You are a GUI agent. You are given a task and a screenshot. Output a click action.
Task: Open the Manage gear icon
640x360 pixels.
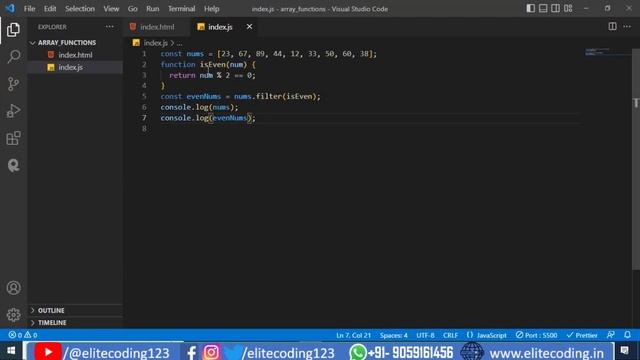click(13, 315)
